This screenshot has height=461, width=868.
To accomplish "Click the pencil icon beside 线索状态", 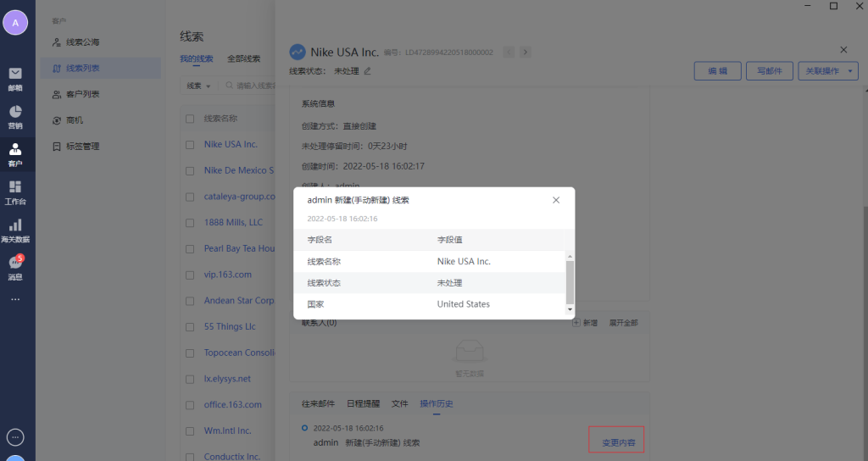I will 367,71.
